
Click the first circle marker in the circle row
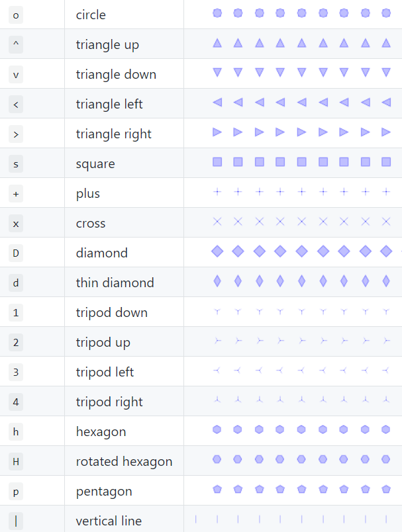[x=217, y=13]
